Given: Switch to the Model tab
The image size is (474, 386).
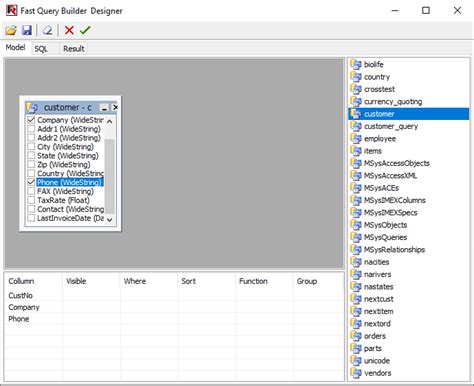Looking at the screenshot, I should [x=15, y=48].
